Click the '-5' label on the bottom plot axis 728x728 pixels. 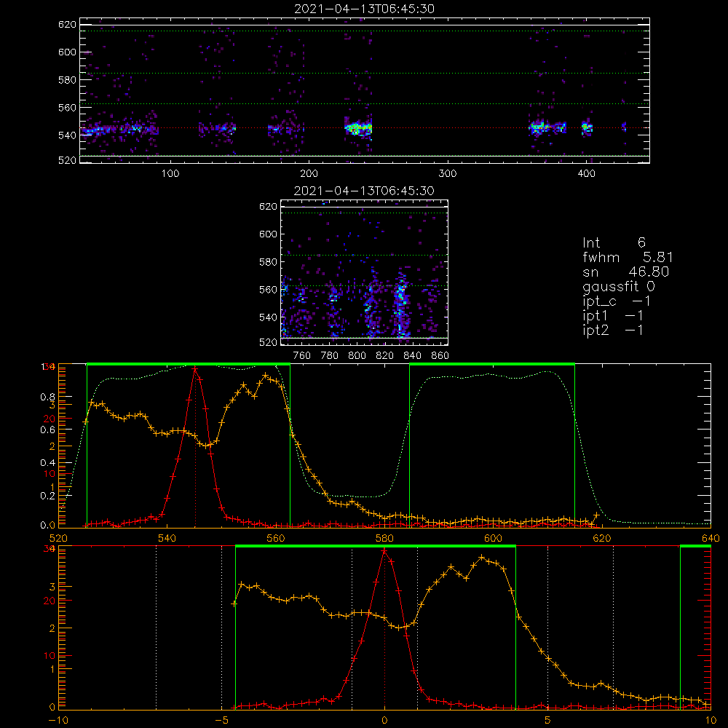coord(221,720)
